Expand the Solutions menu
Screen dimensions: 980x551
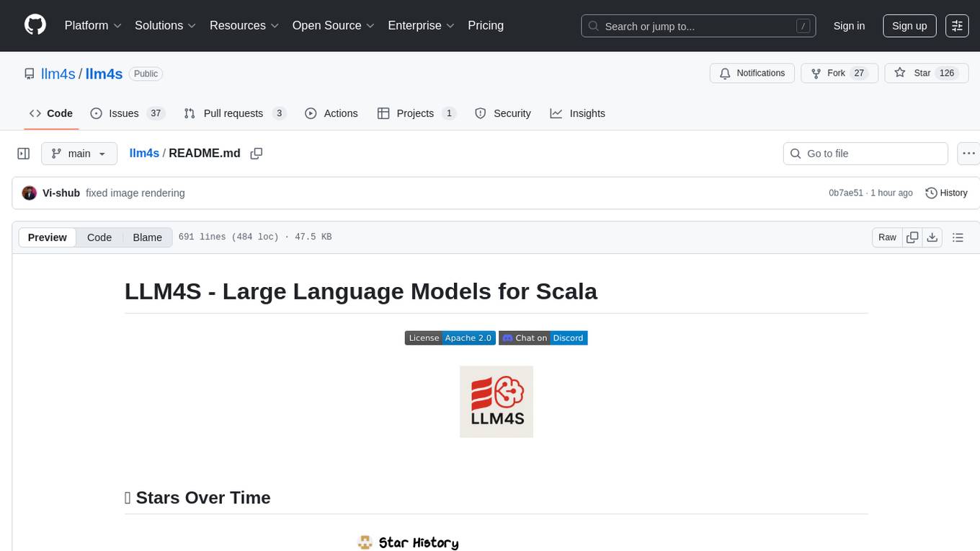tap(166, 25)
